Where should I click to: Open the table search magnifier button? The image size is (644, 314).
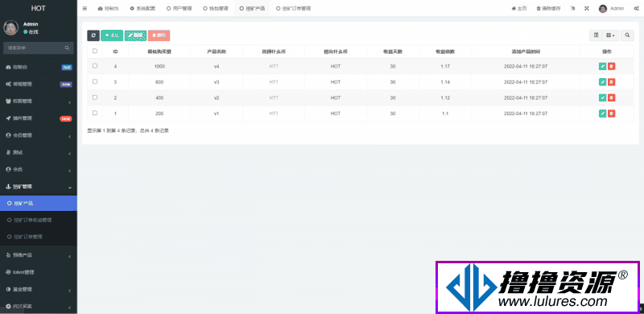click(627, 35)
